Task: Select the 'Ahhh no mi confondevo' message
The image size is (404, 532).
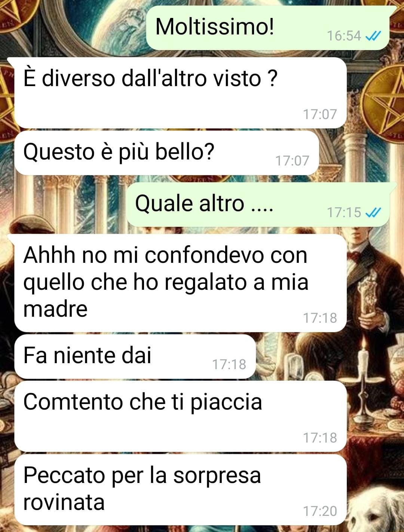Action: 180,283
